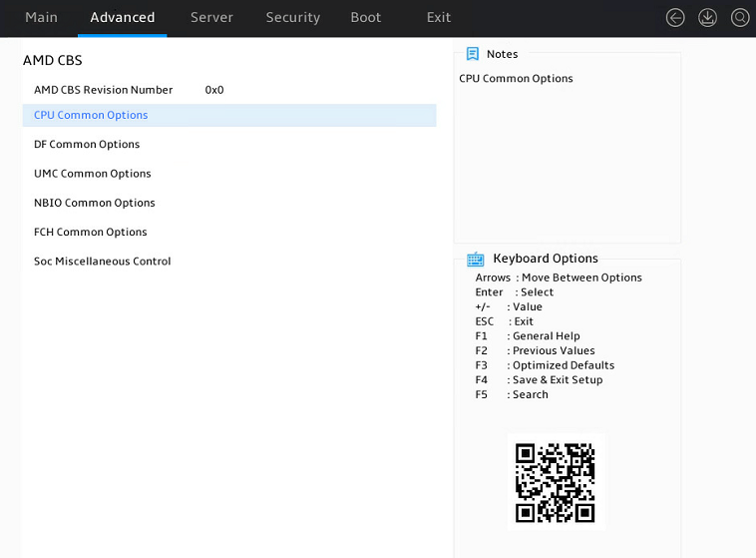The image size is (756, 558).
Task: Go to the Security tab
Action: point(293,17)
